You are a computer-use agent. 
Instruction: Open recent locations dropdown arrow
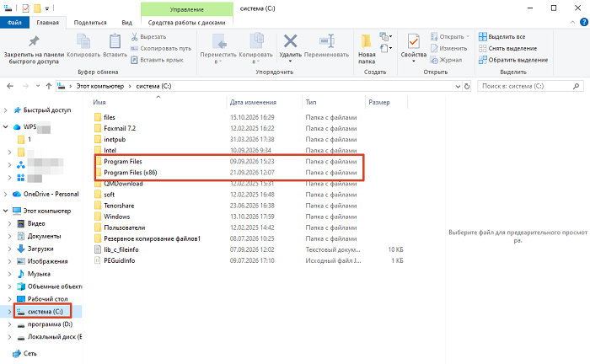click(38, 86)
